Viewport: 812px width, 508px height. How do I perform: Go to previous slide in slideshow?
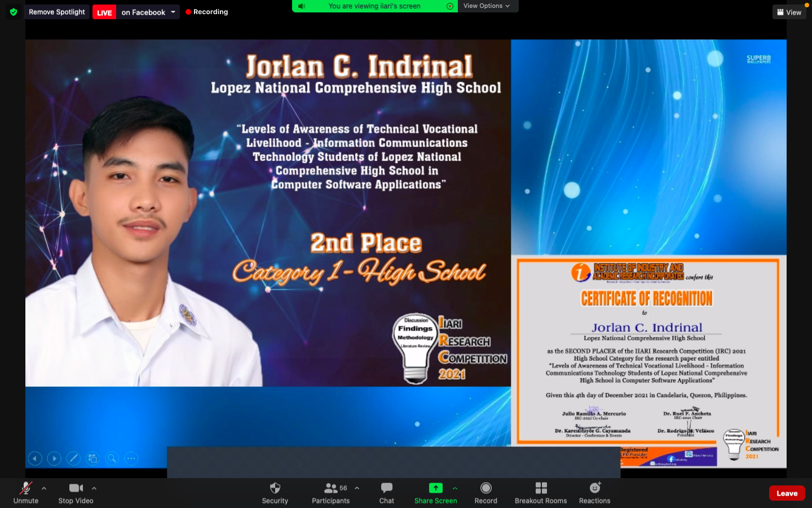(x=35, y=458)
